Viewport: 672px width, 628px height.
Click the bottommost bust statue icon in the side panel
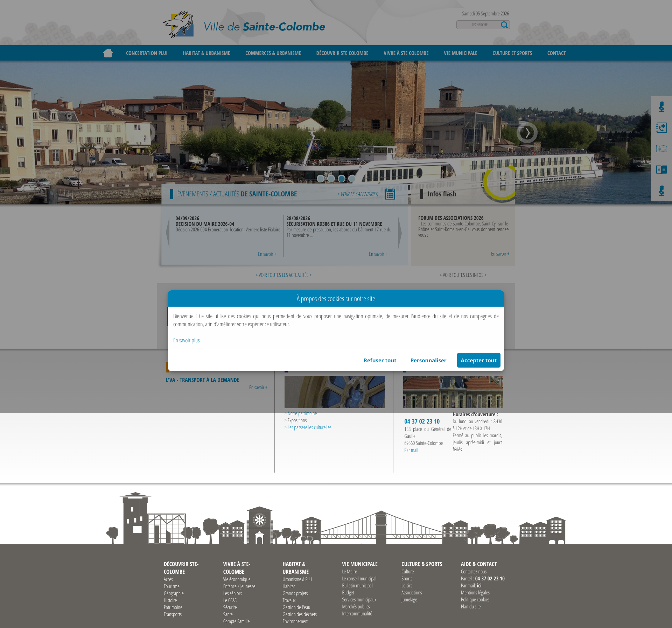tap(661, 191)
